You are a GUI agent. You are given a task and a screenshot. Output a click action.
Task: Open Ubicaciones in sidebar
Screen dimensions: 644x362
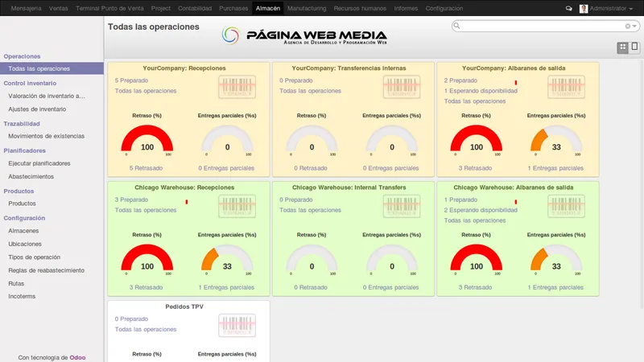pos(25,244)
